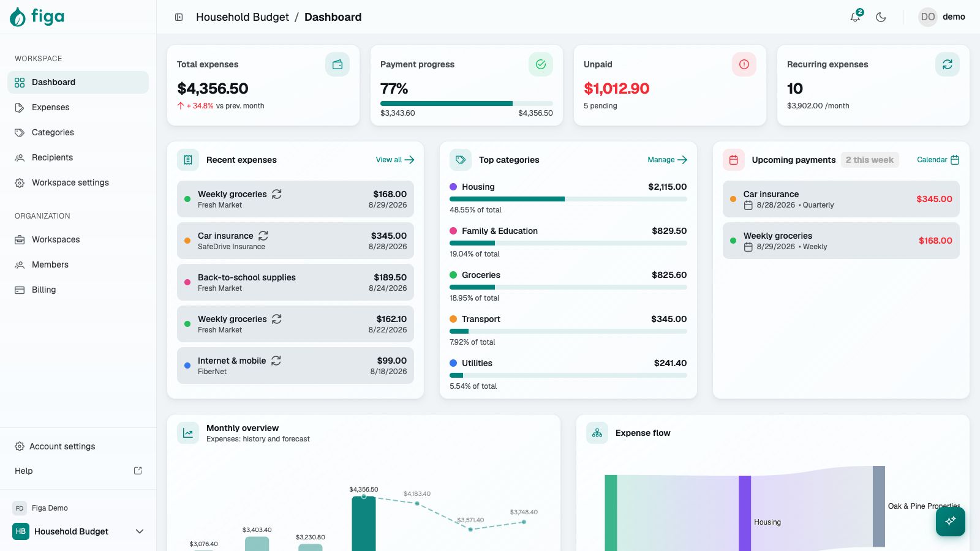Click Total expenses wallet icon

(337, 64)
